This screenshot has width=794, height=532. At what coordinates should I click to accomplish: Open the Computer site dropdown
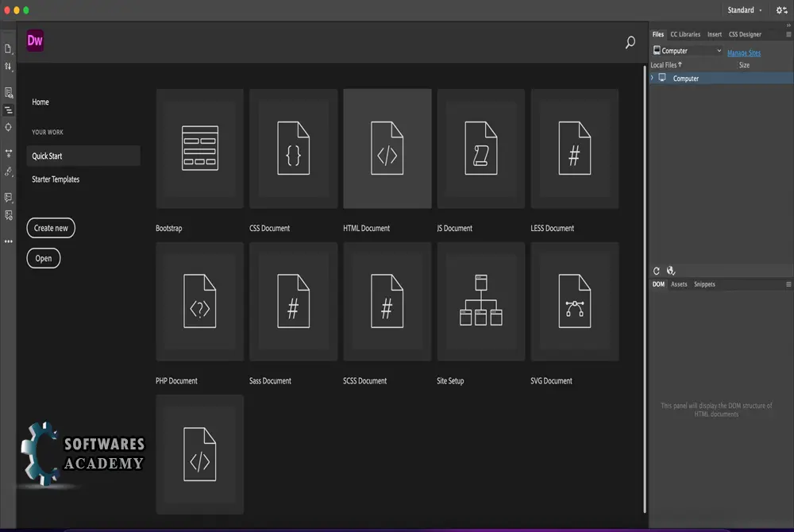click(687, 51)
